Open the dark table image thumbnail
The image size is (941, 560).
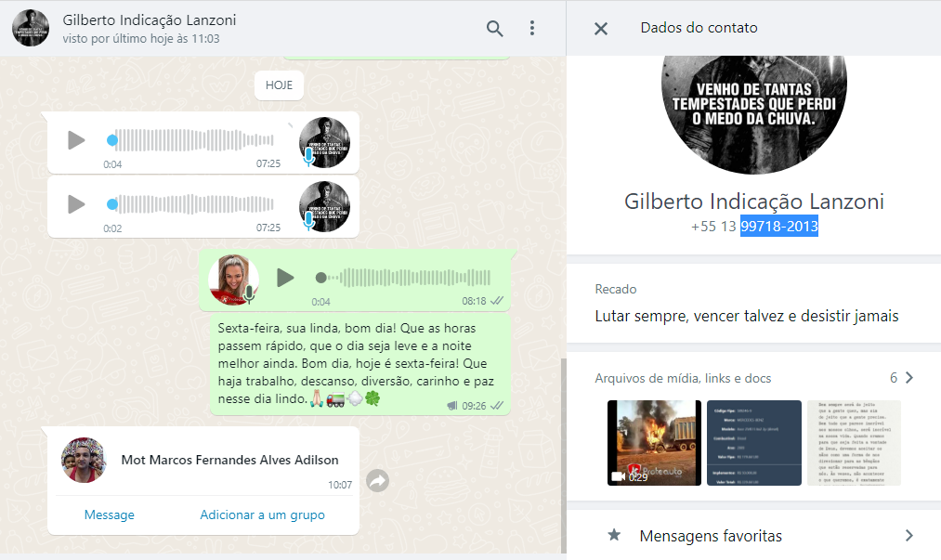(x=753, y=442)
